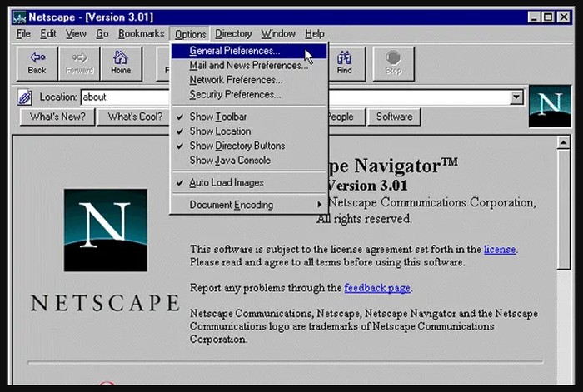Image resolution: width=583 pixels, height=392 pixels.
Task: Click the Forward toolbar button
Action: 79,63
